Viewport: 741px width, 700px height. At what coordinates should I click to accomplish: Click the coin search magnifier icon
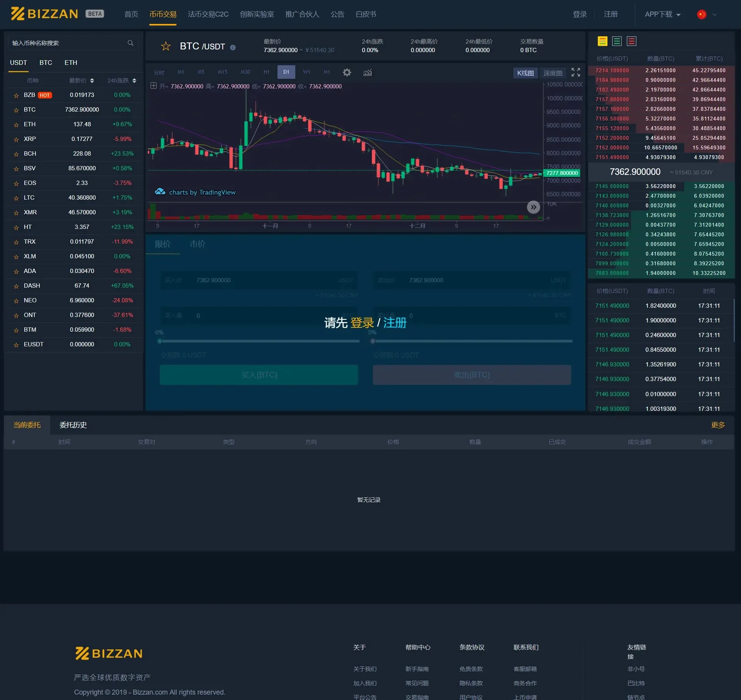click(x=130, y=43)
